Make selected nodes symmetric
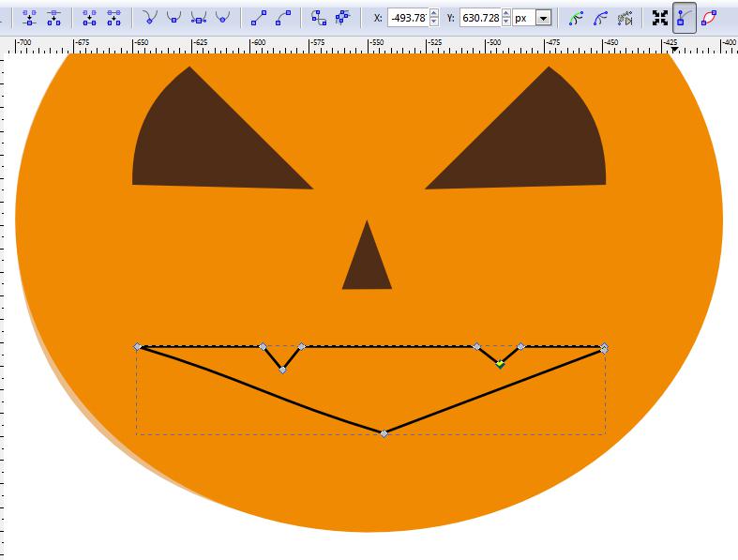The width and height of the screenshot is (738, 560). 198,17
